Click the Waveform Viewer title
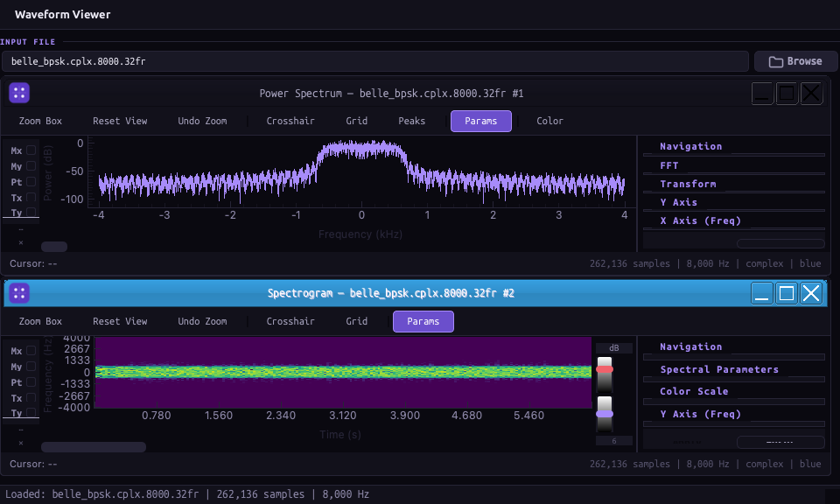The height and width of the screenshot is (504, 840). click(x=63, y=15)
